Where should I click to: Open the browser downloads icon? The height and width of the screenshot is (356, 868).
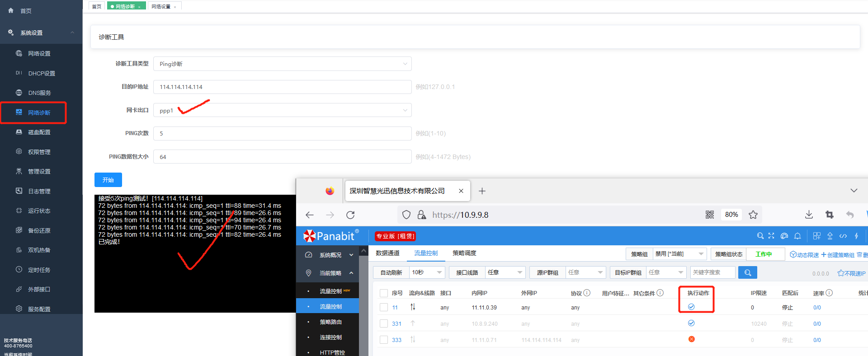[x=809, y=215]
